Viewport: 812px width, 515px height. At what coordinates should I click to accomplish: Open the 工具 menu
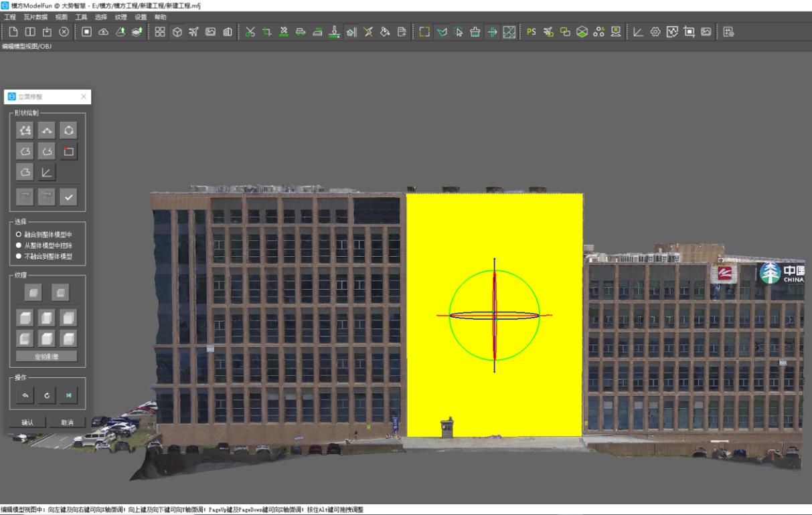[x=81, y=17]
